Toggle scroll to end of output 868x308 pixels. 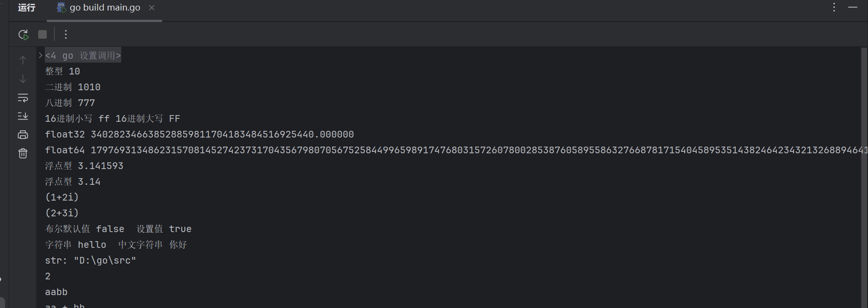23,116
